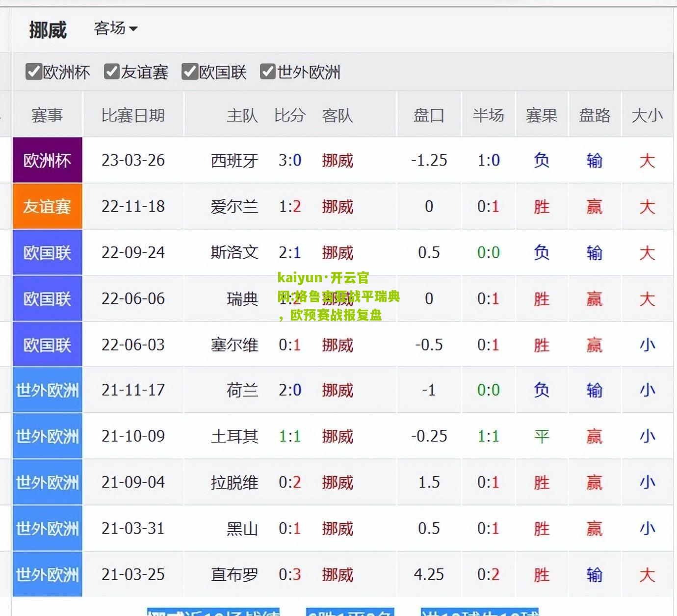This screenshot has width=677, height=616.
Task: Click 挪威 in the 西班牙 row
Action: [x=338, y=160]
